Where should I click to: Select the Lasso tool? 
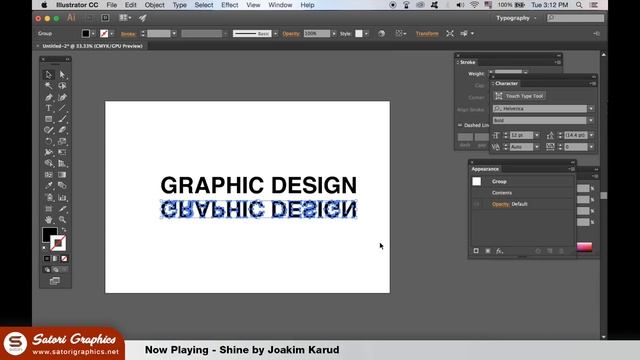[x=62, y=86]
